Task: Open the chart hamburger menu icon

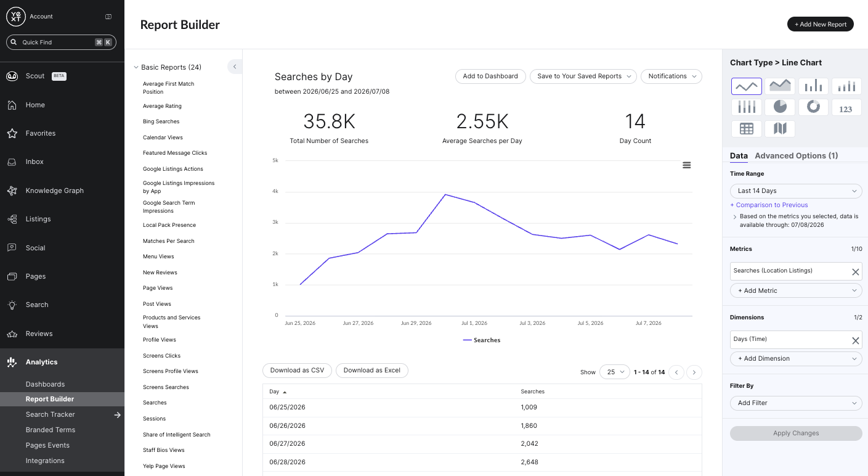Action: pos(687,165)
